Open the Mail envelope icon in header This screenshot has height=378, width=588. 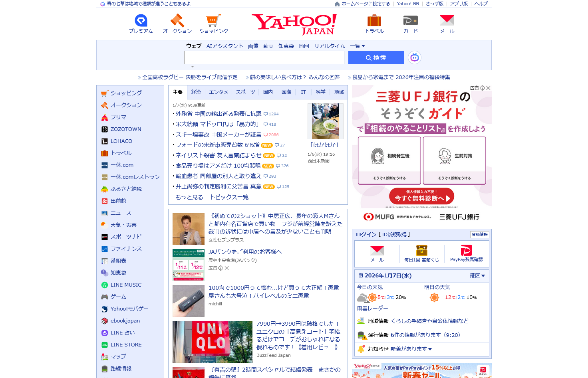pos(447,21)
